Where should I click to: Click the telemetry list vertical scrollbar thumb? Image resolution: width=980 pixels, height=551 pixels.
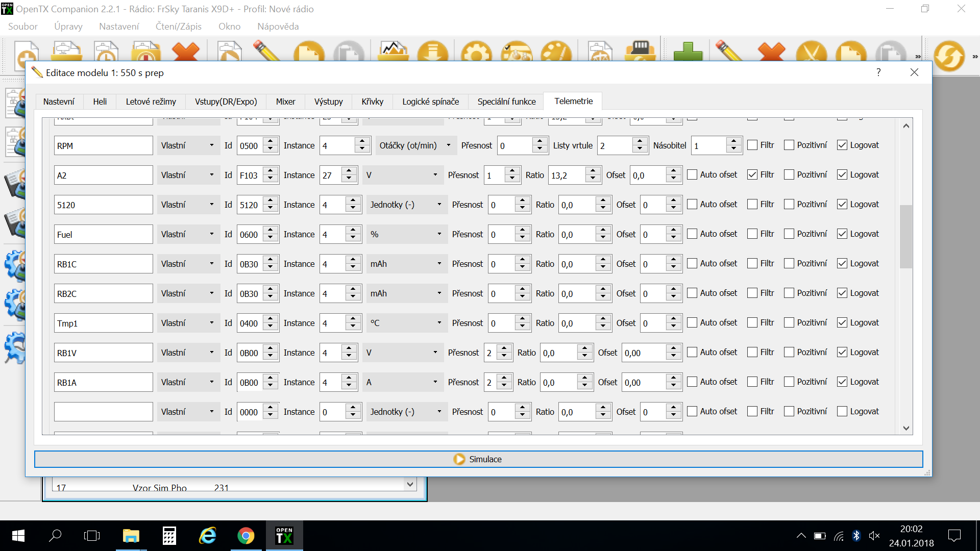click(906, 236)
